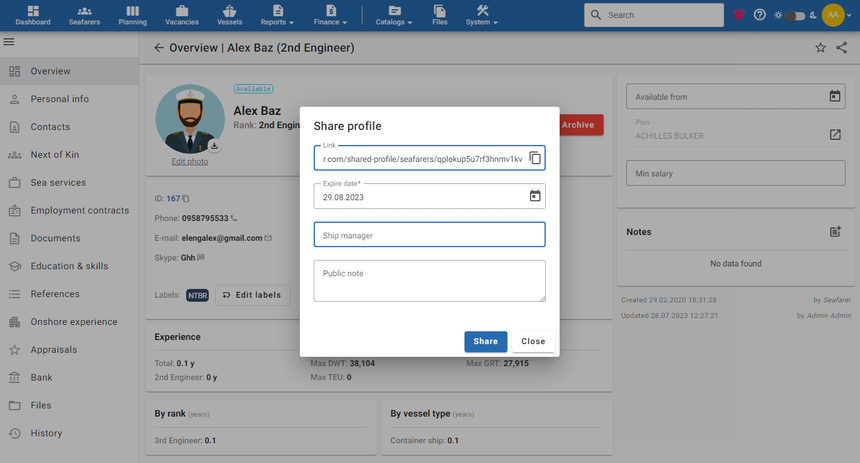Copy the shared profile link

[535, 158]
